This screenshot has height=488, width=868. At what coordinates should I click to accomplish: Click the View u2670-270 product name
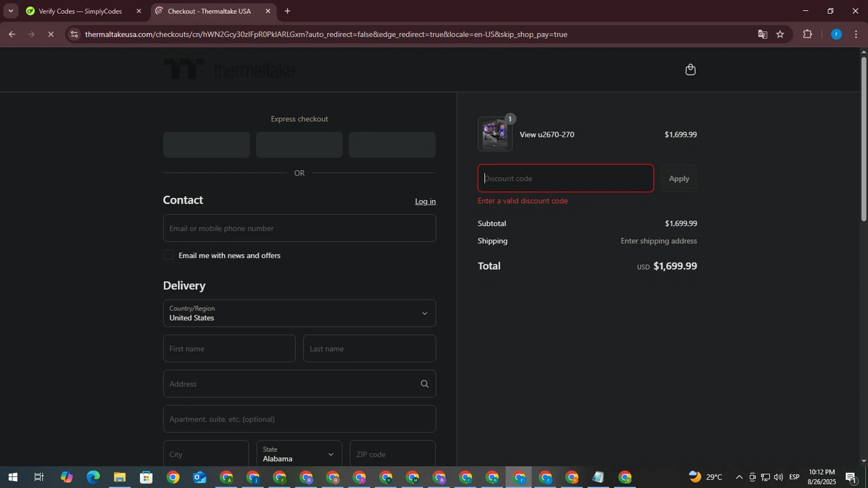point(547,135)
